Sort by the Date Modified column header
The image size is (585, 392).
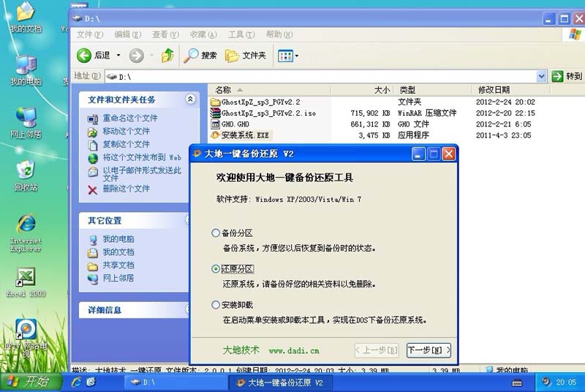point(510,90)
